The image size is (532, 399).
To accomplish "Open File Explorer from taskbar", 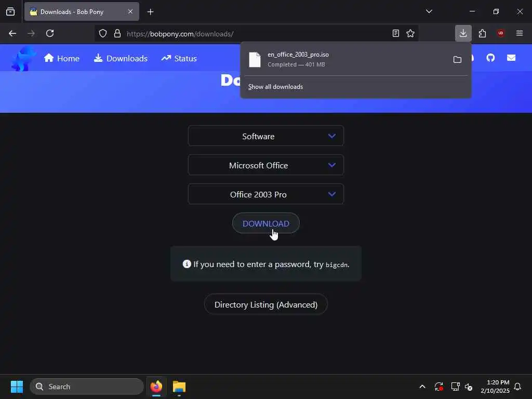I will (x=179, y=387).
